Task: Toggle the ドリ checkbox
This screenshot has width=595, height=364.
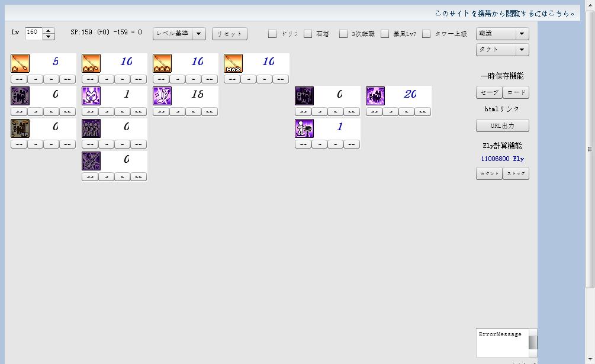Action: tap(272, 34)
